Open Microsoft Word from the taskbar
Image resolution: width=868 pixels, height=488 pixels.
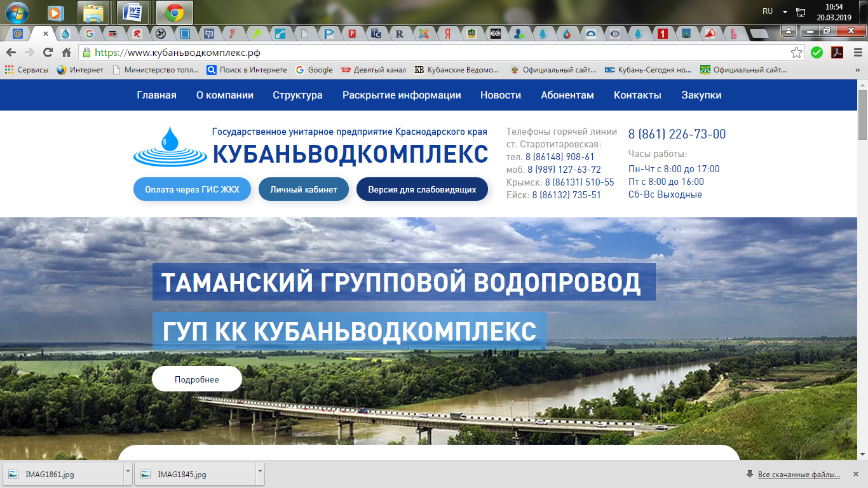(133, 12)
